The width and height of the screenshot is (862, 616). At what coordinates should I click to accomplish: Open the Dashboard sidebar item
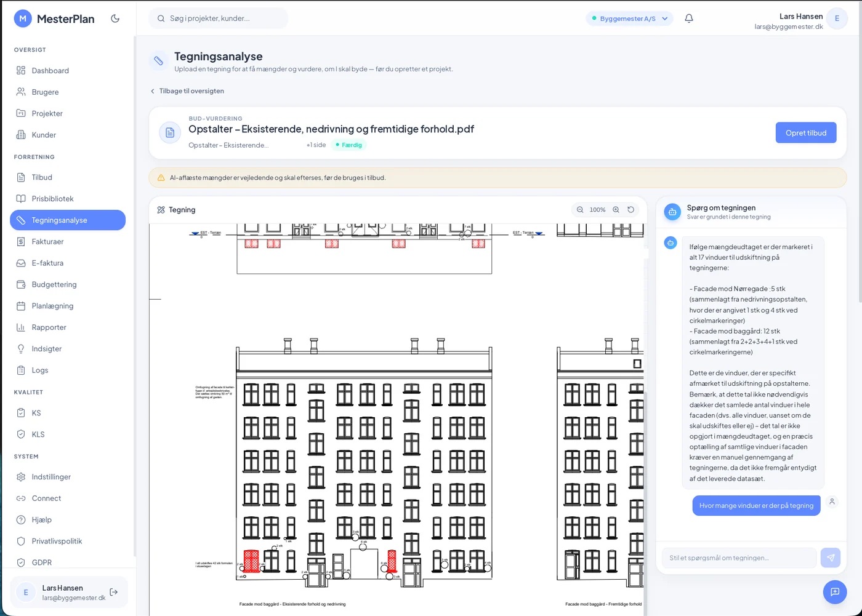coord(68,71)
